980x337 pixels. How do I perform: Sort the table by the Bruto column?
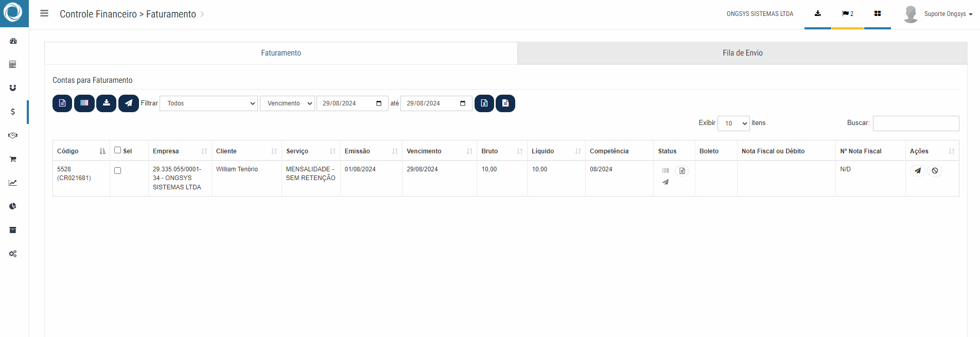point(502,151)
